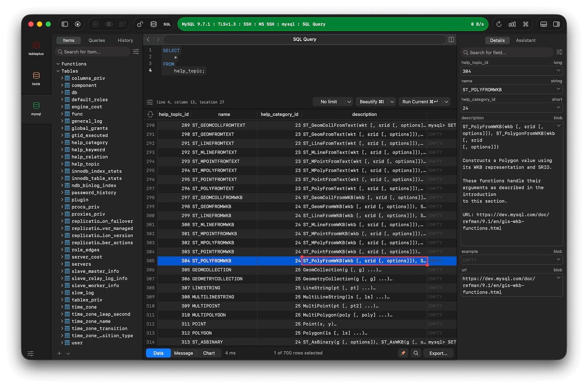Select the ST_POINTFROMWKB row name cell
The height and width of the screenshot is (388, 588).
pyautogui.click(x=224, y=252)
